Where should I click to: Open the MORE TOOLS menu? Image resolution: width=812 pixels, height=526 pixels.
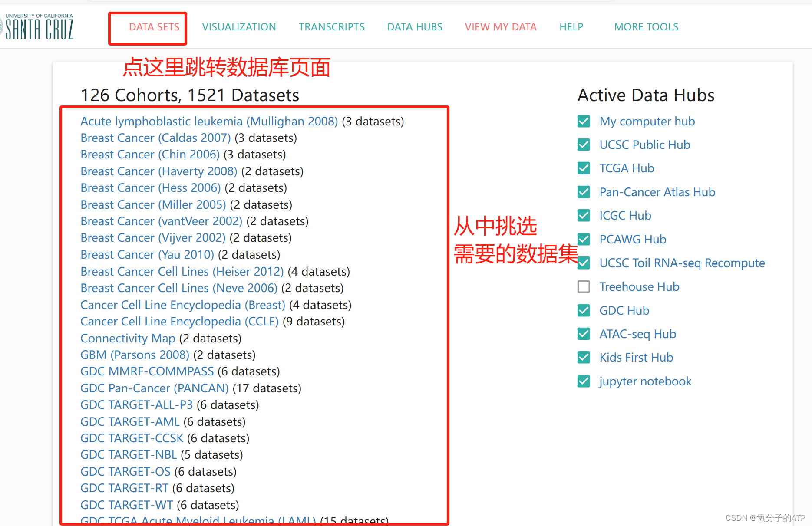[646, 27]
